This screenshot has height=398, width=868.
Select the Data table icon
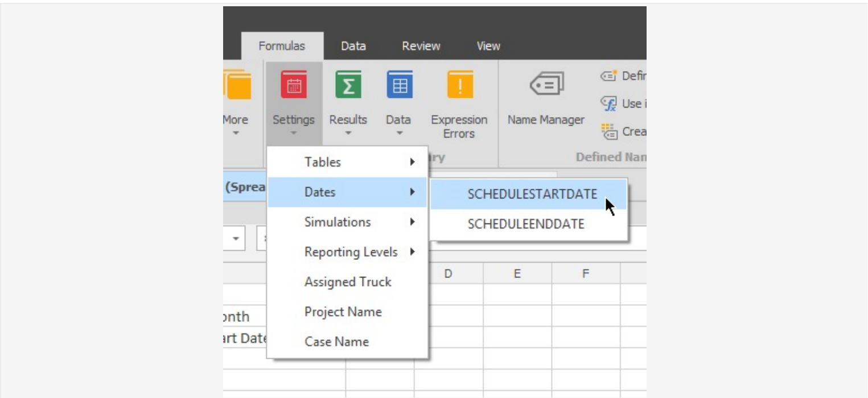coord(398,84)
